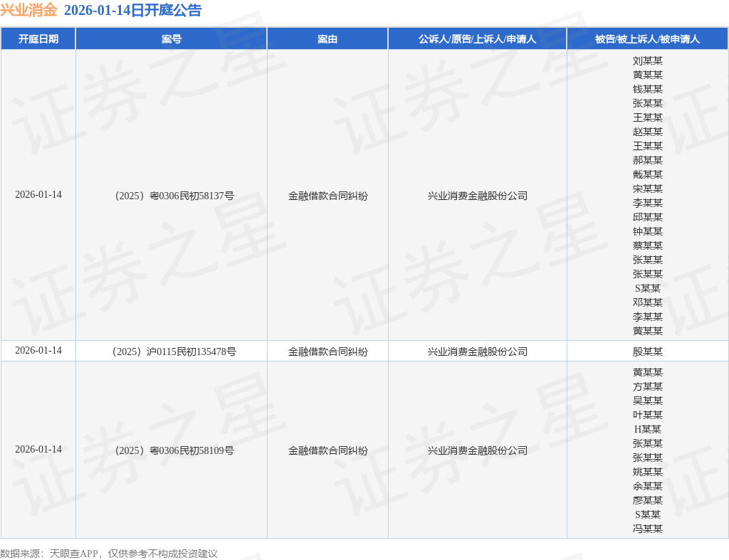Click 金融借款合同纠纷 in 58137号 row
This screenshot has width=729, height=560.
(x=327, y=196)
